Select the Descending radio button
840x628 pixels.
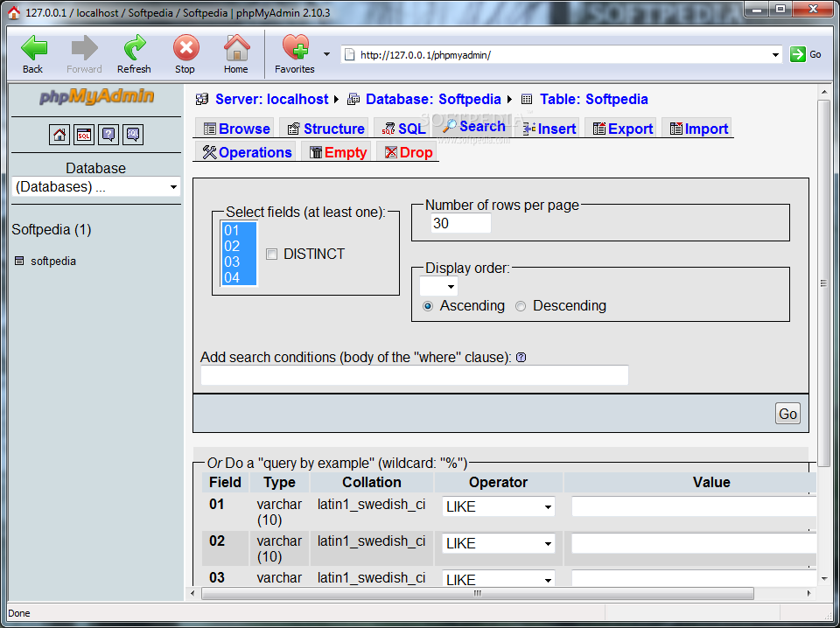coord(520,306)
